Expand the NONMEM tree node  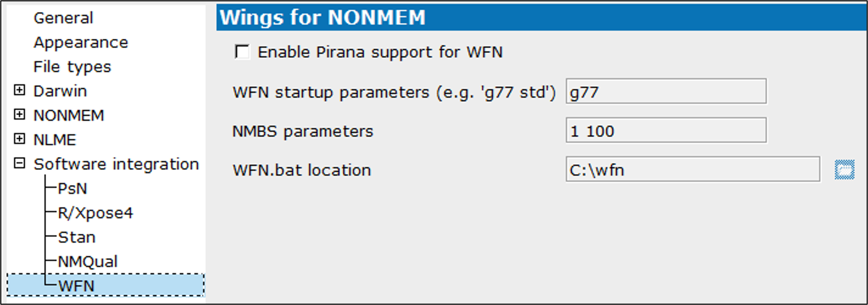coord(19,114)
